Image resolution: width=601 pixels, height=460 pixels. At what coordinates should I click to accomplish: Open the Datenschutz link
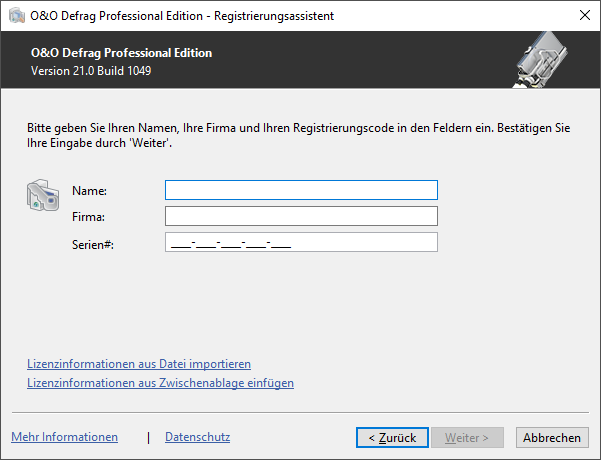click(197, 437)
